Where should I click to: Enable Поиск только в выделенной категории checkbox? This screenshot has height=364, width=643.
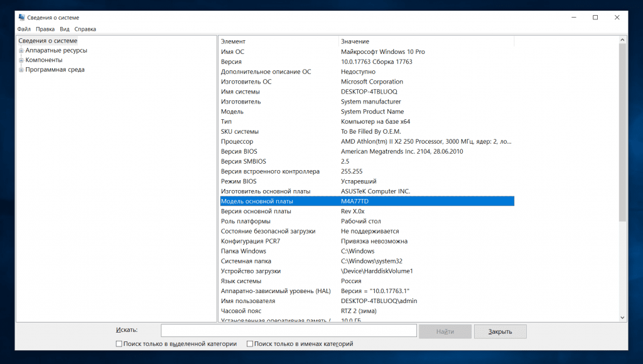[119, 344]
